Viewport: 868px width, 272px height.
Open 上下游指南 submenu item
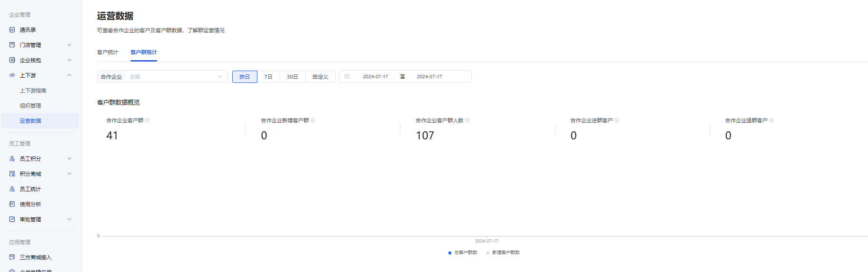point(33,91)
